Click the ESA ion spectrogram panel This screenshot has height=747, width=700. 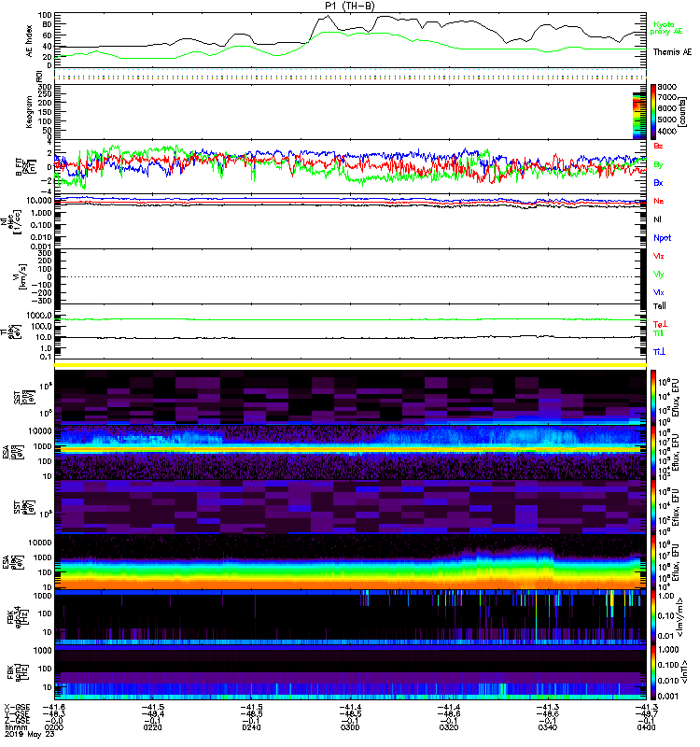[x=350, y=452]
